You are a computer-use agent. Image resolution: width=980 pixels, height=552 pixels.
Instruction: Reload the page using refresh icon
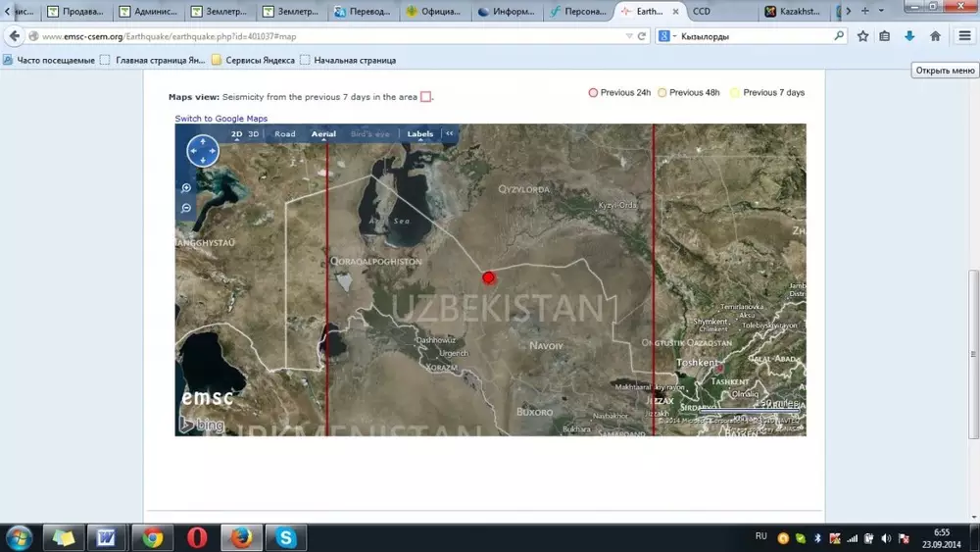pos(642,36)
